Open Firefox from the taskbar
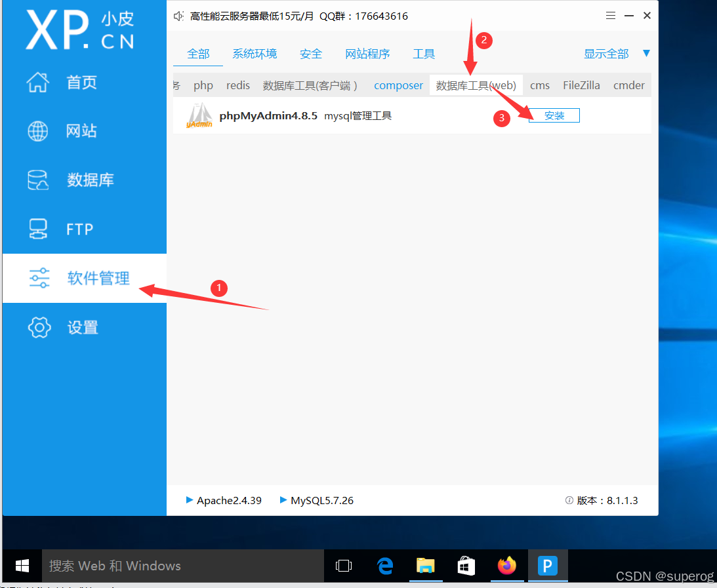The width and height of the screenshot is (717, 588). point(506,566)
